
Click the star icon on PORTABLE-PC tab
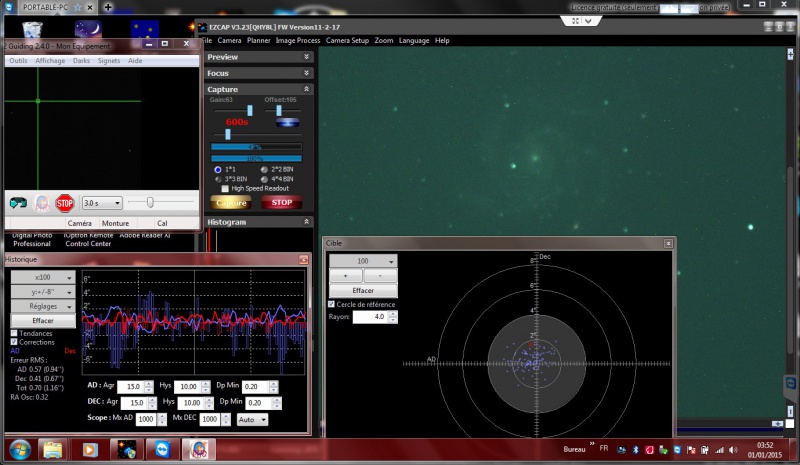point(78,7)
